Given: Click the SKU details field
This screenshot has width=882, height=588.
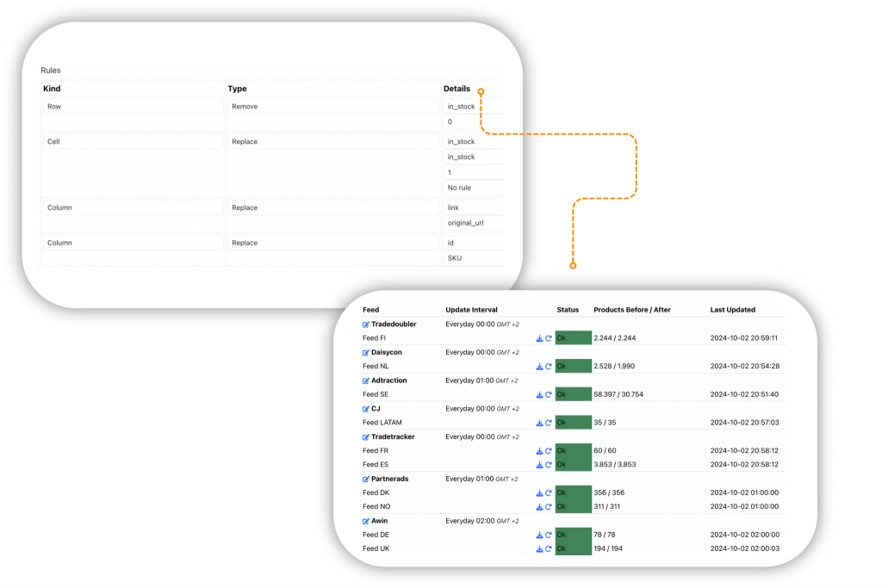Looking at the screenshot, I should 473,258.
